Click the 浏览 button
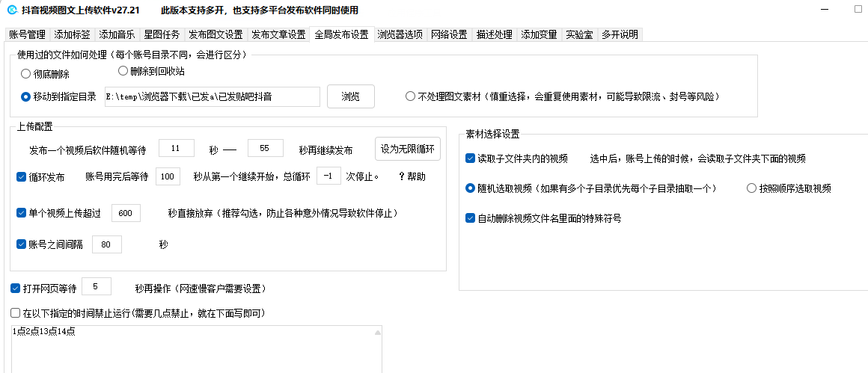 tap(351, 96)
